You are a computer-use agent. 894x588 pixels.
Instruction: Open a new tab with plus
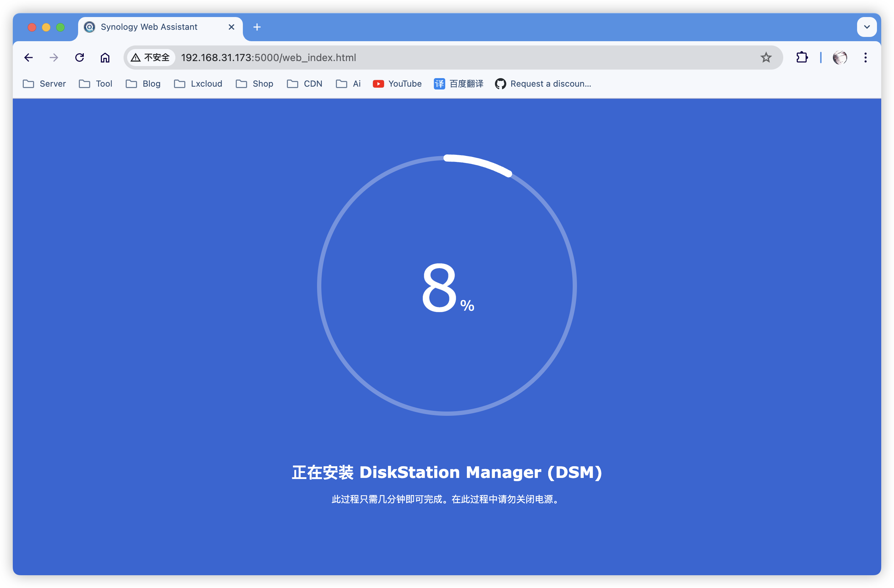pos(257,27)
